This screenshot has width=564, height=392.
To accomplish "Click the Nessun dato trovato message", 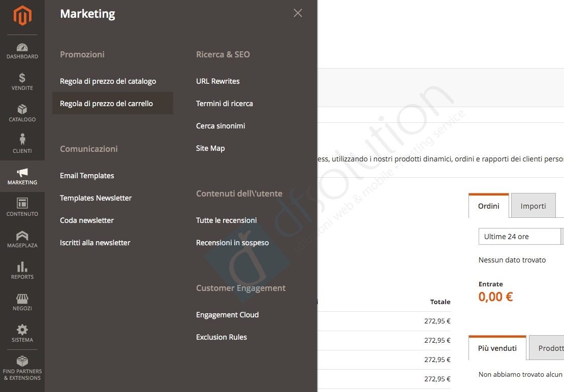I will coord(512,260).
